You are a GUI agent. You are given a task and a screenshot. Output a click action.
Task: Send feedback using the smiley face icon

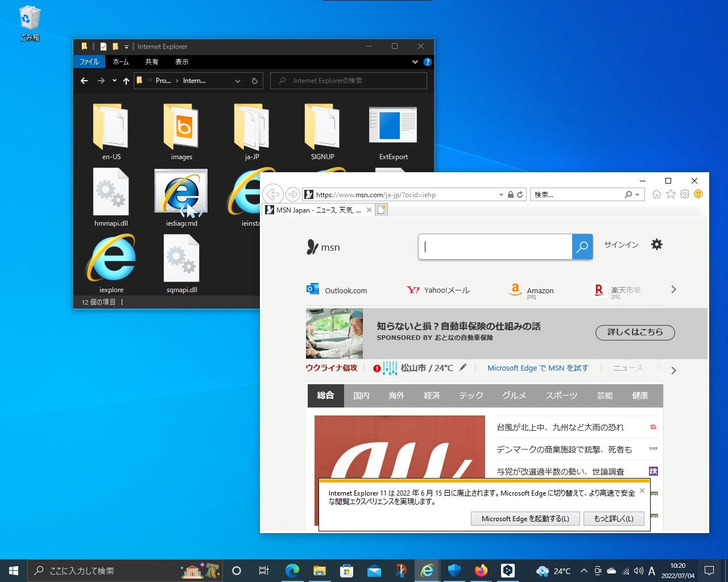click(698, 194)
